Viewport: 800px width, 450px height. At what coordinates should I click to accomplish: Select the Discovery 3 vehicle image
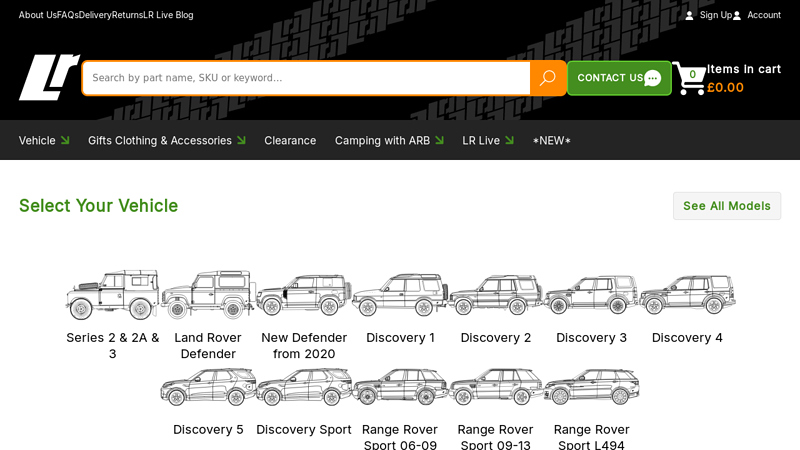tap(591, 295)
